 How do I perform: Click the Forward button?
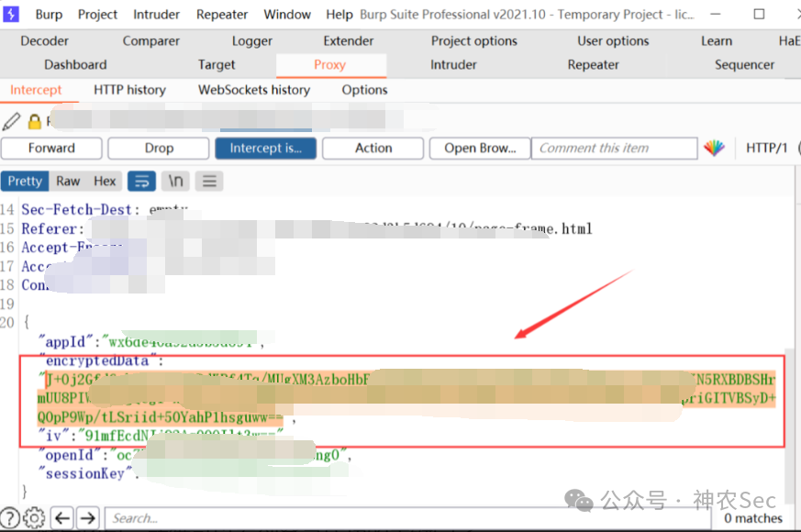[x=51, y=148]
